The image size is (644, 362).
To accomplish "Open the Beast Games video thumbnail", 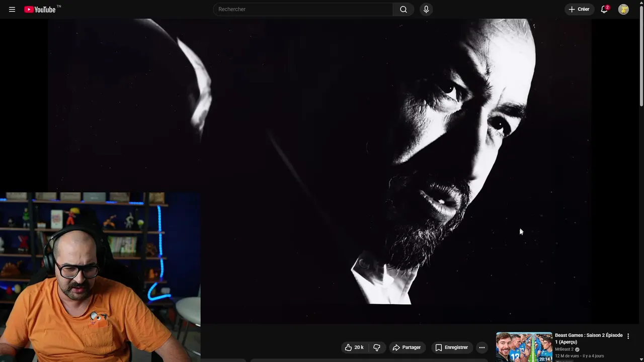I will click(x=524, y=347).
